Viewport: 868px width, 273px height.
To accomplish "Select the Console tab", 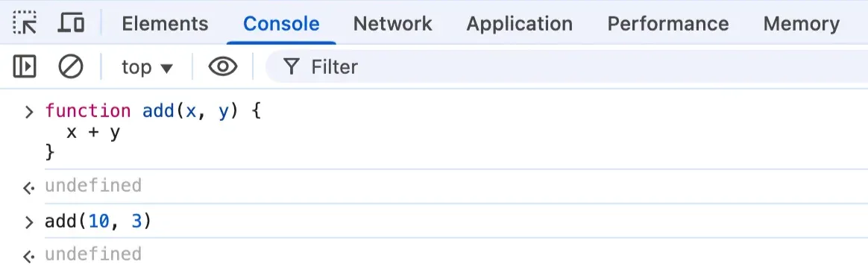I will [x=281, y=23].
